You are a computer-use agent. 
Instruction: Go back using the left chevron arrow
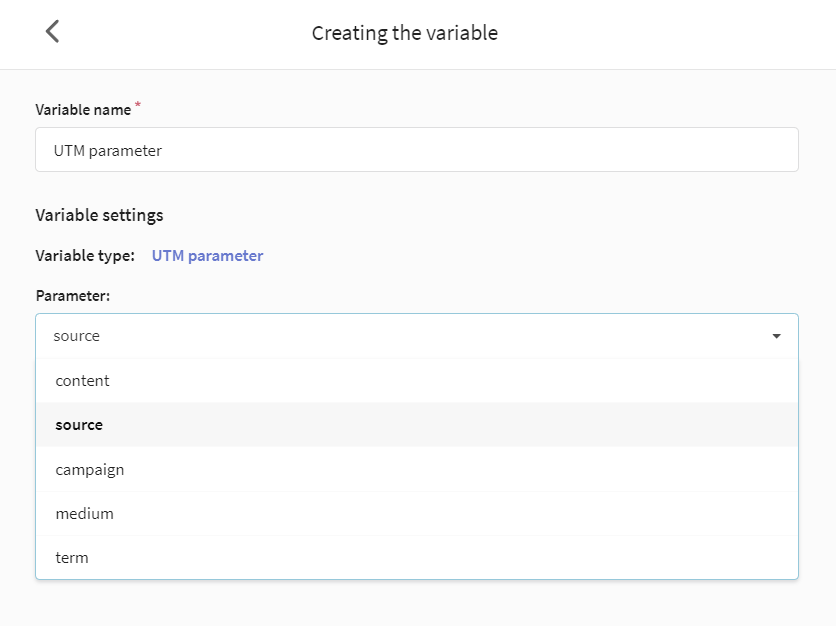coord(52,31)
